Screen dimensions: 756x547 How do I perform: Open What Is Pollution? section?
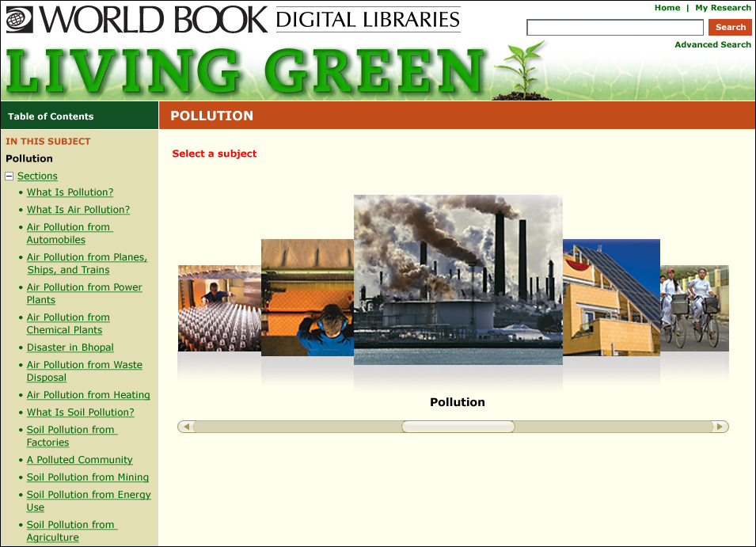(x=70, y=192)
